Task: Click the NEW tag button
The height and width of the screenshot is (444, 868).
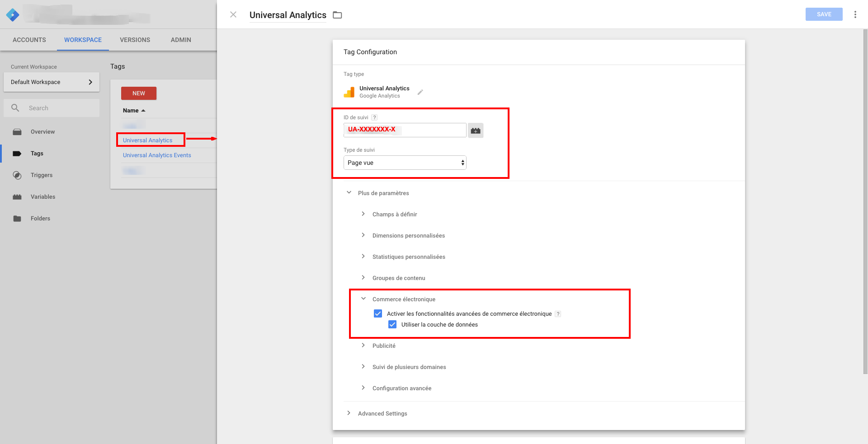Action: tap(139, 93)
